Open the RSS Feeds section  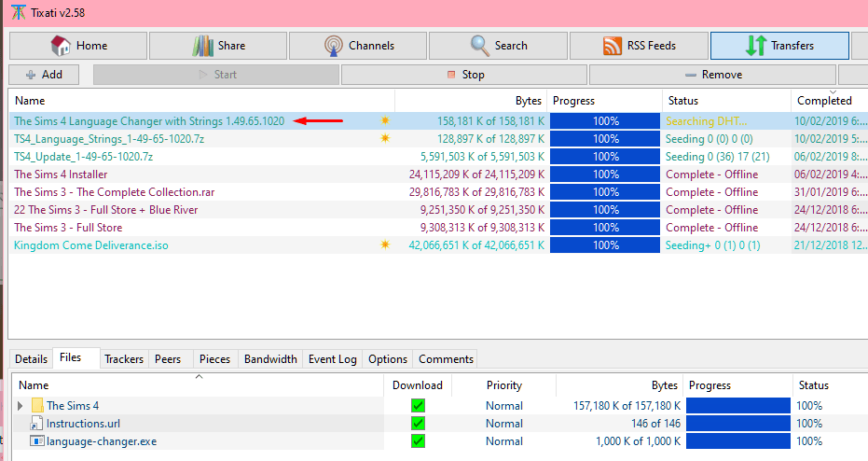[x=639, y=46]
